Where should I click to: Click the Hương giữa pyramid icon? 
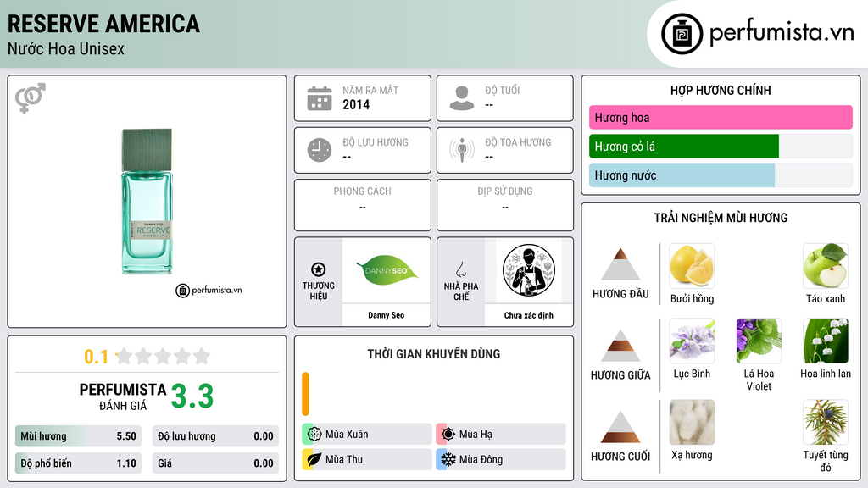tap(620, 346)
